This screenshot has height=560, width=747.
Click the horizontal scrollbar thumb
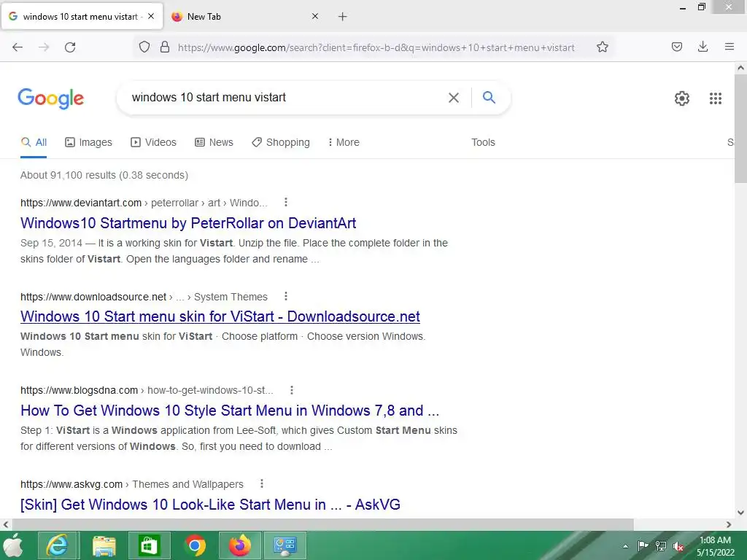[x=322, y=524]
